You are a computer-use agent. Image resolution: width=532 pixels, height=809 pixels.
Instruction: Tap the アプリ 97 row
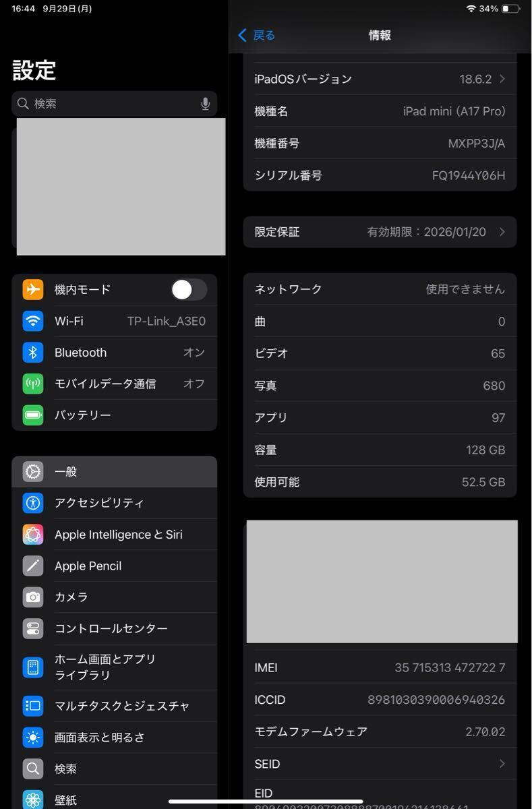tap(380, 418)
